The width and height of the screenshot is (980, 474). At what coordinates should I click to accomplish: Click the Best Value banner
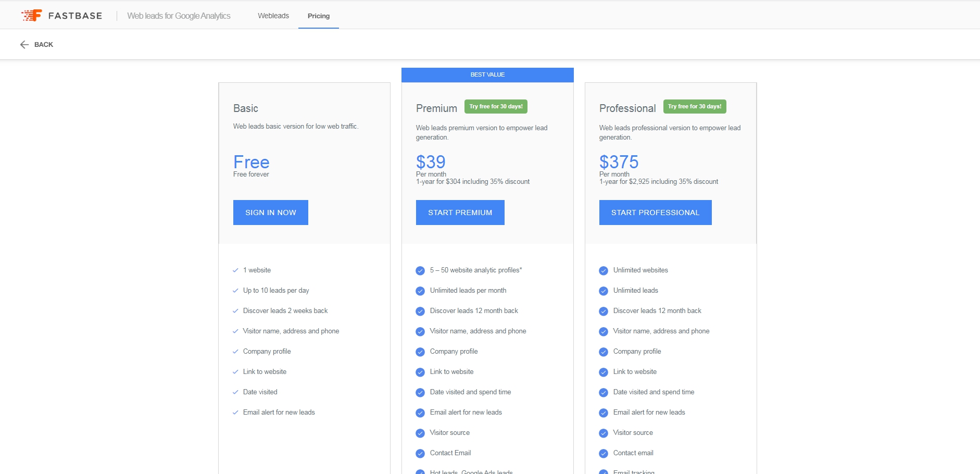coord(487,74)
